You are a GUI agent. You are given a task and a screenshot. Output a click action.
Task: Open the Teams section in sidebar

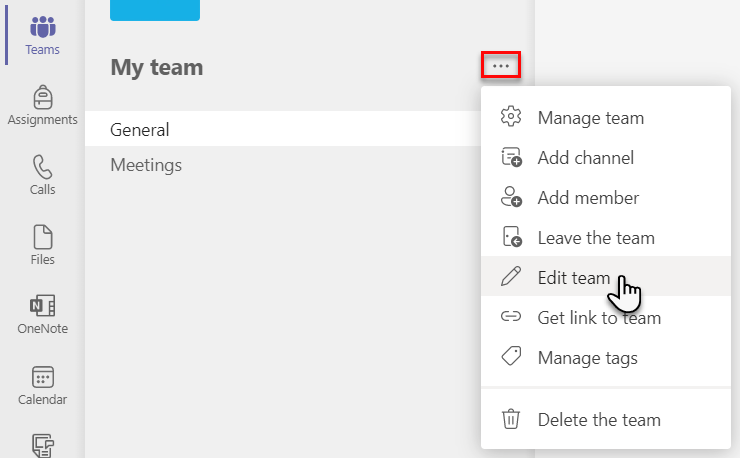[42, 35]
